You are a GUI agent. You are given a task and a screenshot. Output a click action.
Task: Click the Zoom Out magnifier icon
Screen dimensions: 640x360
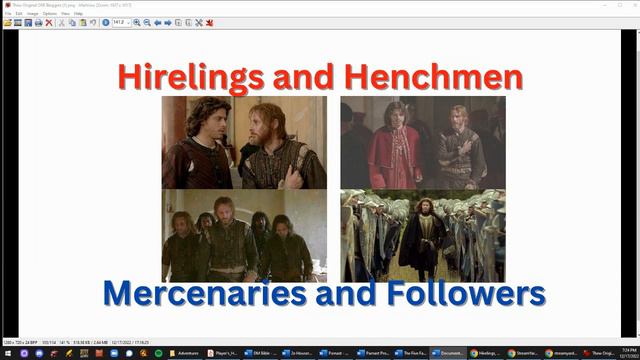[147, 23]
